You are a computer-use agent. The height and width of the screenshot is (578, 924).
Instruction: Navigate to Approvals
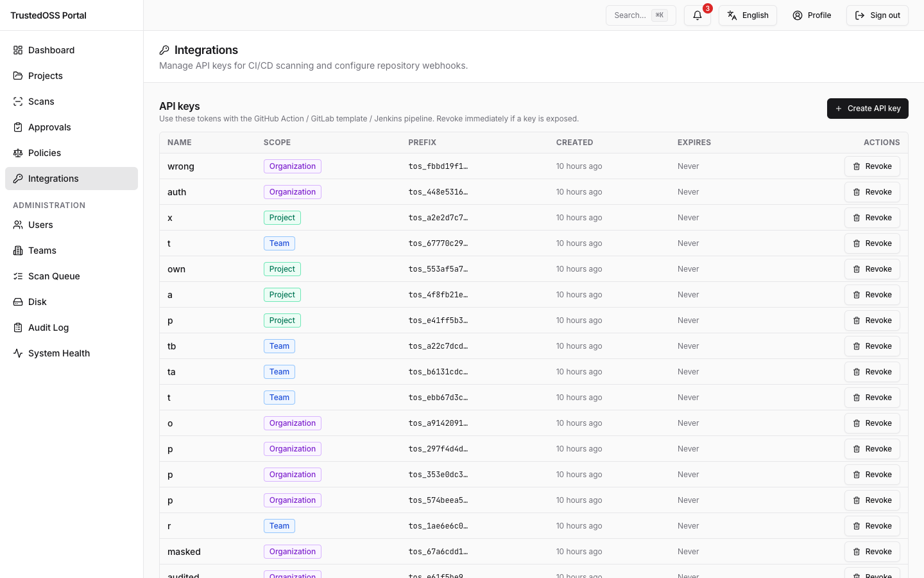tap(71, 127)
